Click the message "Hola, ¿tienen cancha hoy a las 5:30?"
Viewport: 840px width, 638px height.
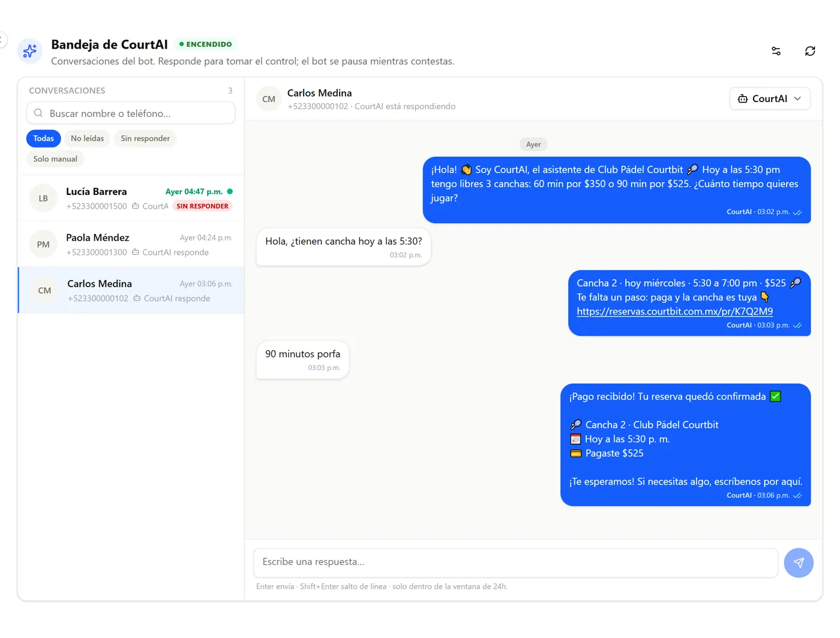coord(343,247)
